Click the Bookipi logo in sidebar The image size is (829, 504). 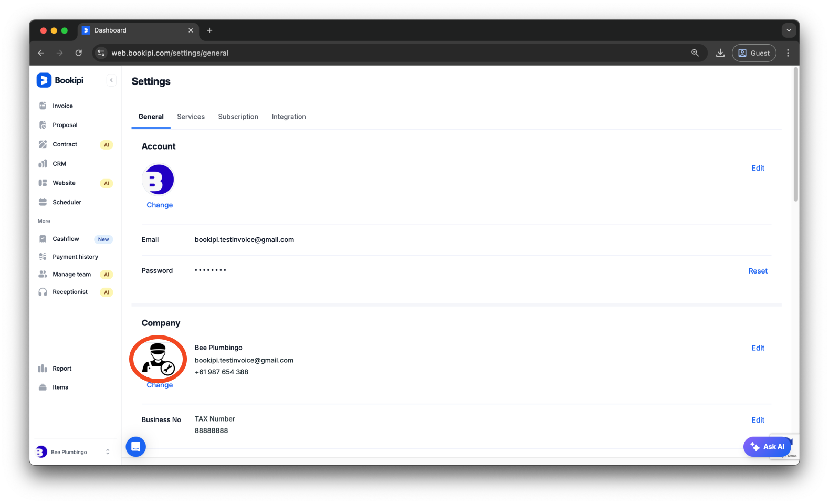click(x=60, y=80)
